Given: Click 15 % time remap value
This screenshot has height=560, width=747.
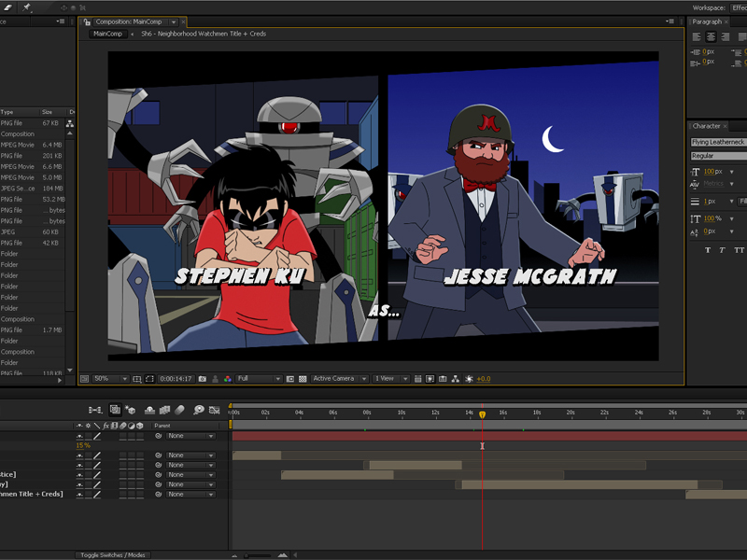Looking at the screenshot, I should click(83, 446).
